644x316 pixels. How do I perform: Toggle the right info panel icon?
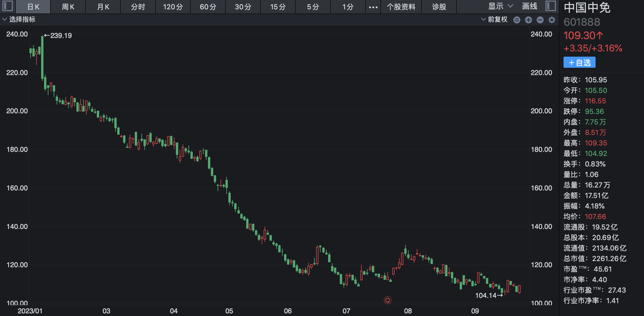(x=550, y=6)
